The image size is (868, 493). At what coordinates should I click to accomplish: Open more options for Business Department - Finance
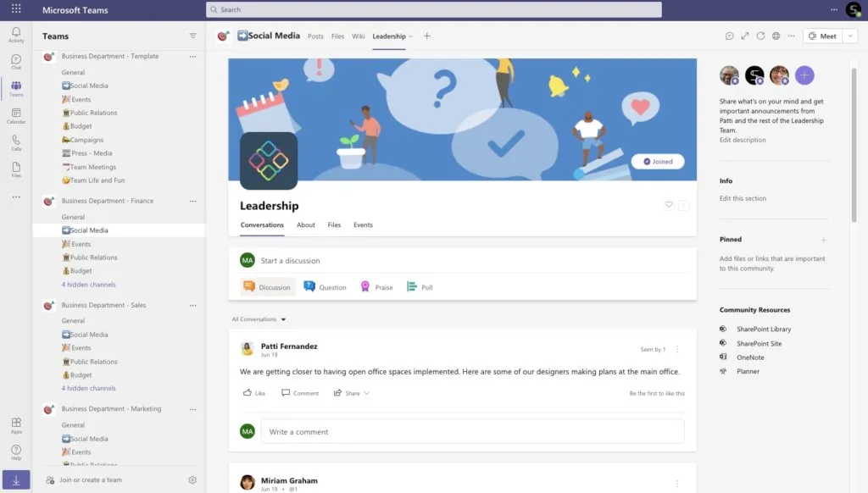[x=192, y=201]
